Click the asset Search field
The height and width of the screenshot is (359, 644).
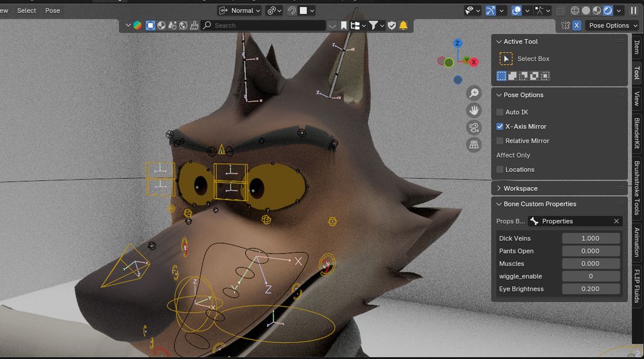(x=263, y=26)
